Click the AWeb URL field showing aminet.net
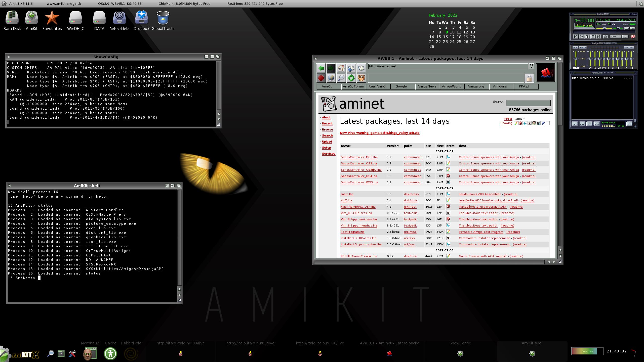Viewport: 644px width, 362px height. click(x=448, y=66)
